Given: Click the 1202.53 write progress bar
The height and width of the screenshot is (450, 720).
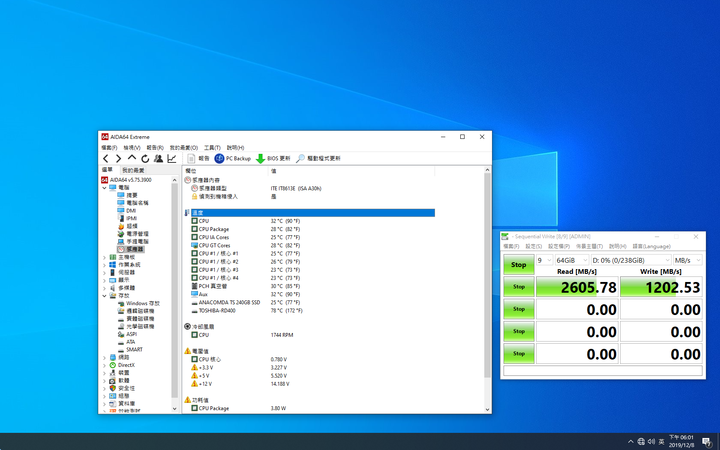Looking at the screenshot, I should pyautogui.click(x=661, y=287).
